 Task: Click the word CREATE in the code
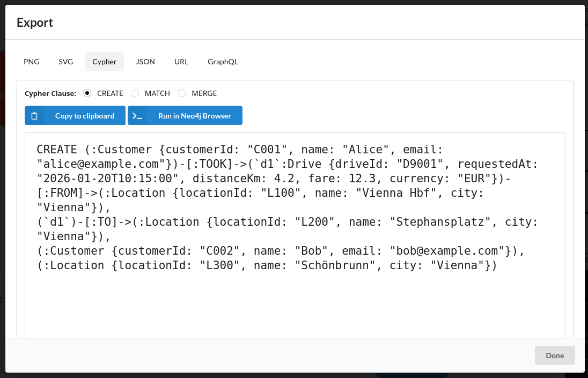(57, 150)
